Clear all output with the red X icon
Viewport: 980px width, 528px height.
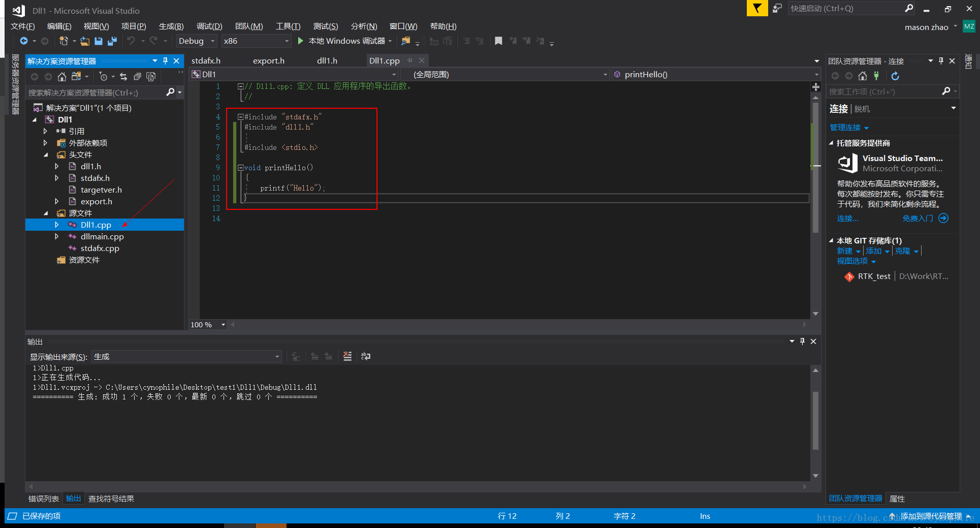point(347,356)
